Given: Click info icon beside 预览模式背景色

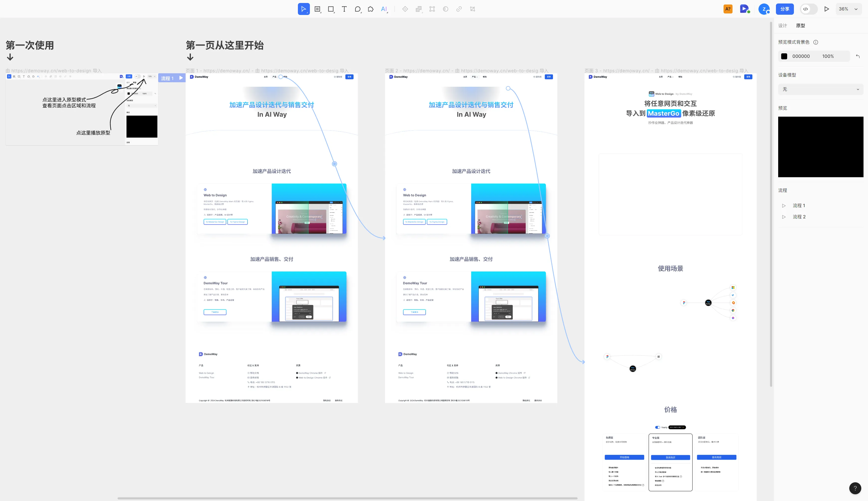Looking at the screenshot, I should coord(816,42).
